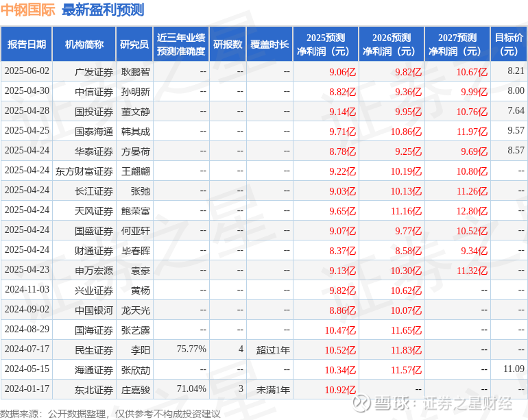Click 8.37亿 in 财通证券 row

point(342,251)
